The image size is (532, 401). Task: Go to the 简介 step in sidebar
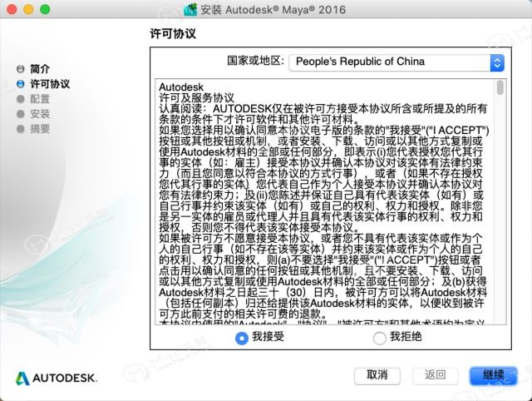40,69
